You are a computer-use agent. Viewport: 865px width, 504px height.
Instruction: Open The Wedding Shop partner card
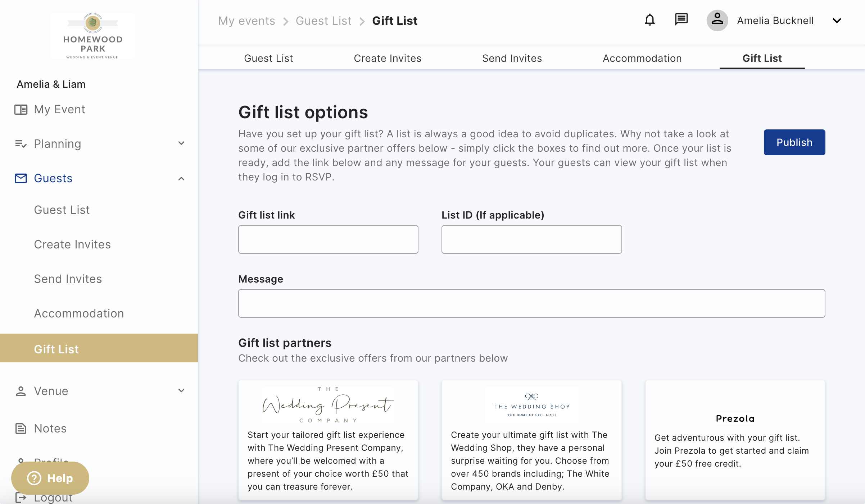click(x=531, y=440)
